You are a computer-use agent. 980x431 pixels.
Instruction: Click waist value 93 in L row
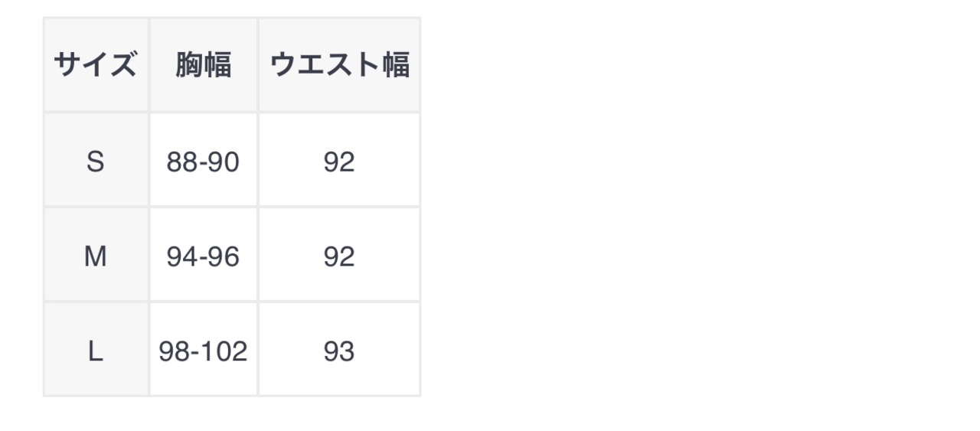pos(339,351)
